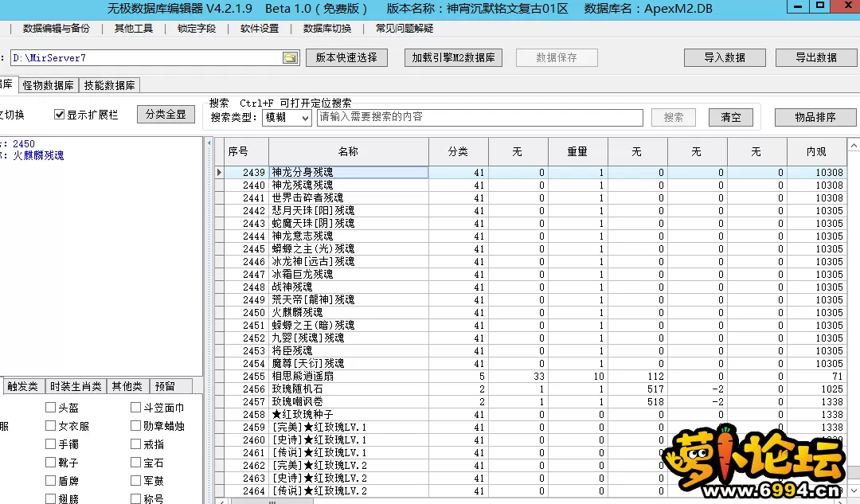This screenshot has height=504, width=860.
Task: Check the 盾牌 checkbox
Action: click(50, 480)
